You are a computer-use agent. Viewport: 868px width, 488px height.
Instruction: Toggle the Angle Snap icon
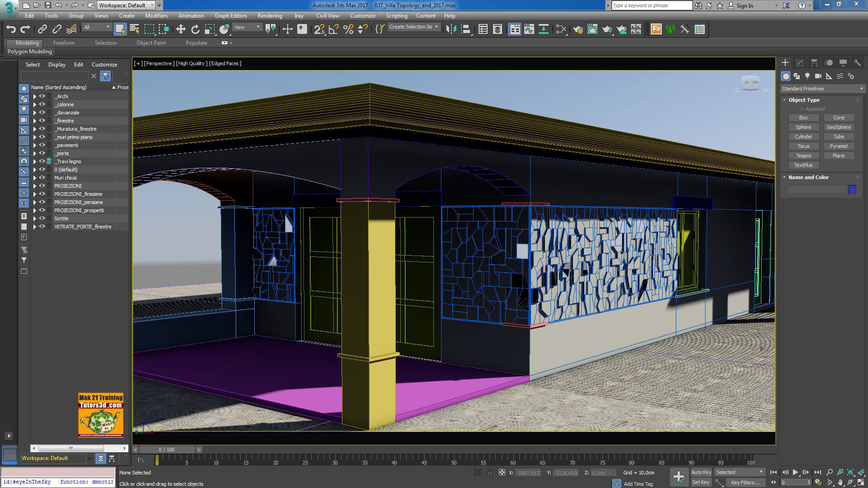click(333, 29)
